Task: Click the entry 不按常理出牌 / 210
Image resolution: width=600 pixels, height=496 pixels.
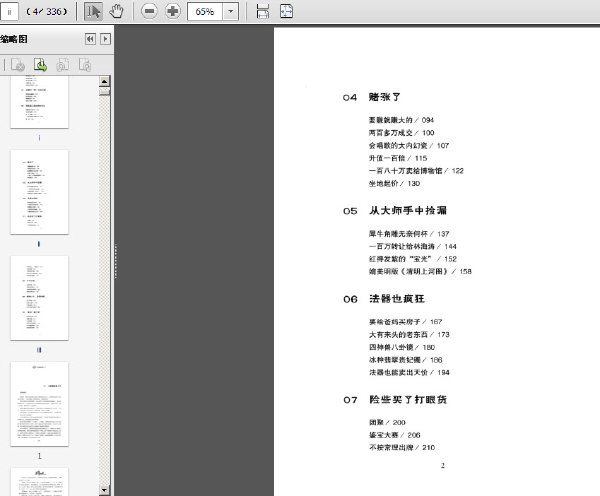Action: [402, 447]
